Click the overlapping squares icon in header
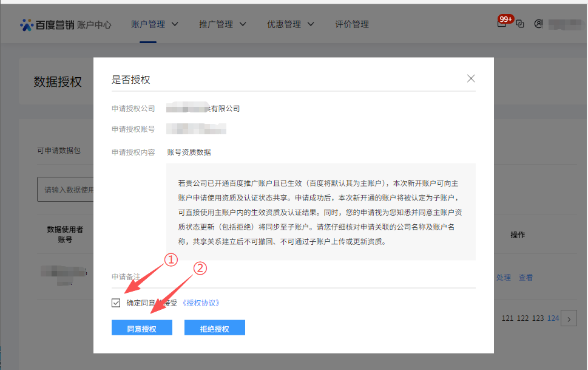The image size is (588, 370). tap(520, 24)
